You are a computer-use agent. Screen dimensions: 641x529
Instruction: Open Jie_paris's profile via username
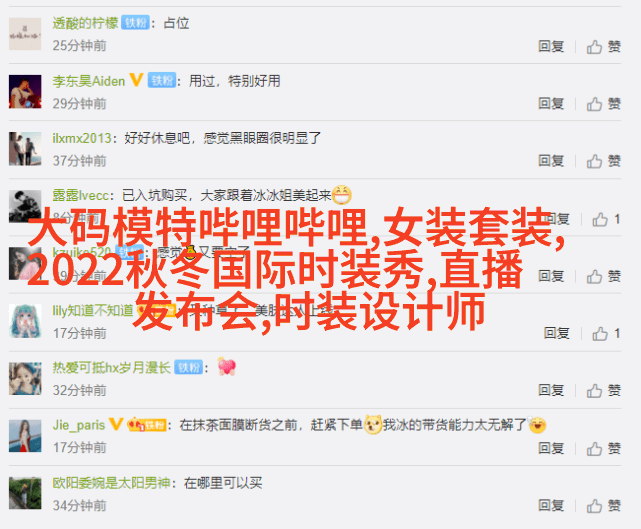click(79, 425)
